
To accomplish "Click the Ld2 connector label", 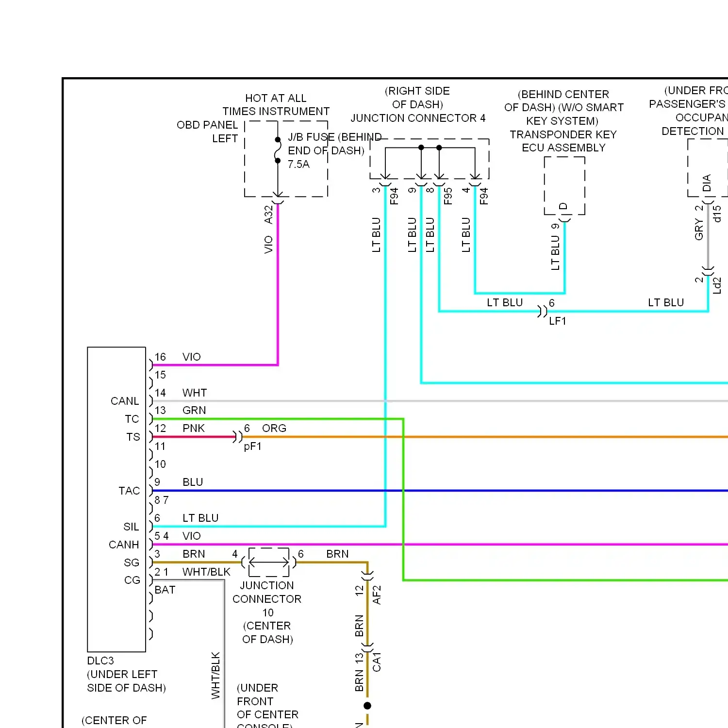I will click(717, 286).
